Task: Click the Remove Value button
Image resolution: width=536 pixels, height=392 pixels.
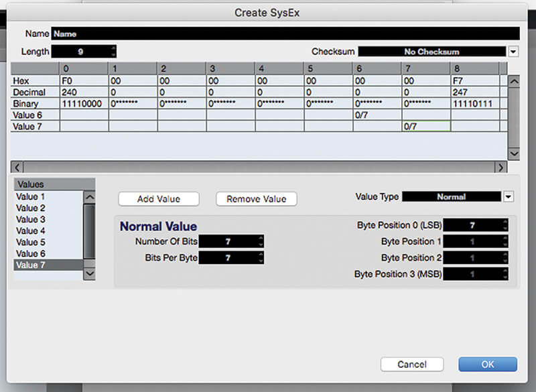Action: 254,199
